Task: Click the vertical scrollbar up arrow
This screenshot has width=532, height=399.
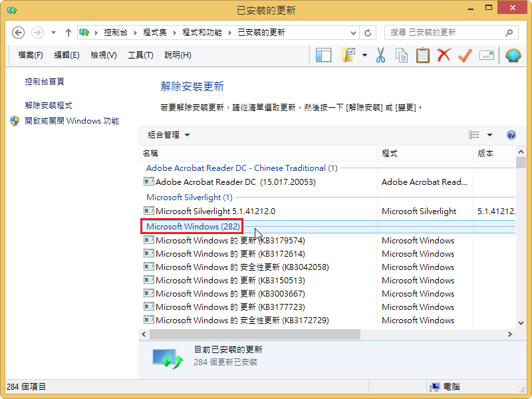Action: point(521,152)
